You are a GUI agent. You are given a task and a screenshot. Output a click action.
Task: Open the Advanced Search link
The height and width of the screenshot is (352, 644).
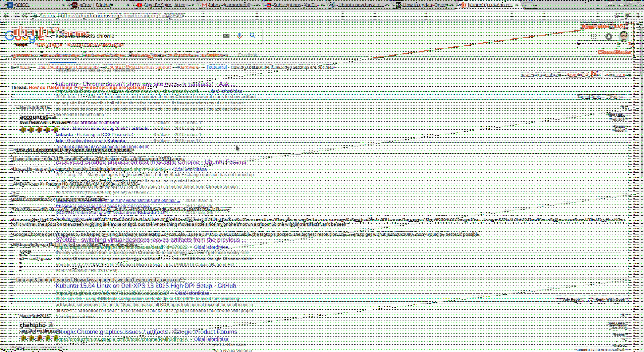614,52
